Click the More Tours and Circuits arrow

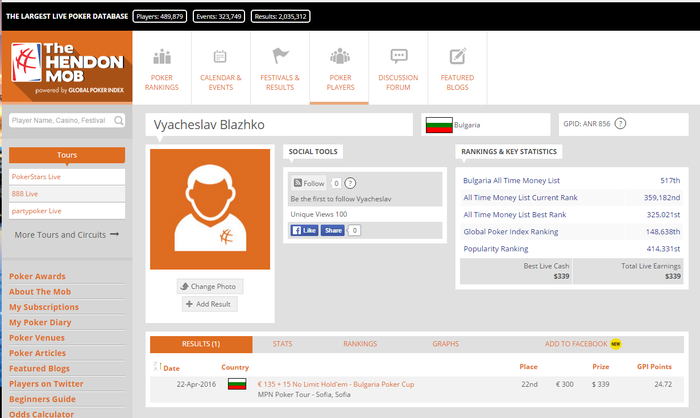(115, 234)
